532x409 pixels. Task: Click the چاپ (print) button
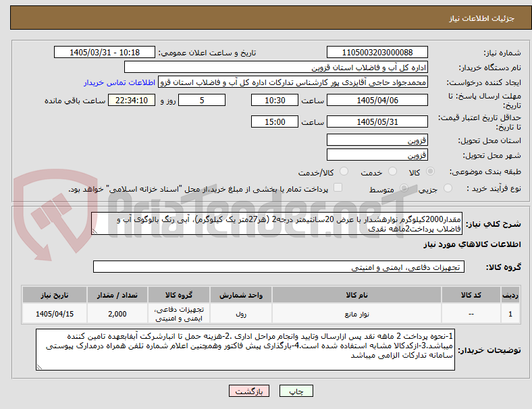[x=296, y=391]
